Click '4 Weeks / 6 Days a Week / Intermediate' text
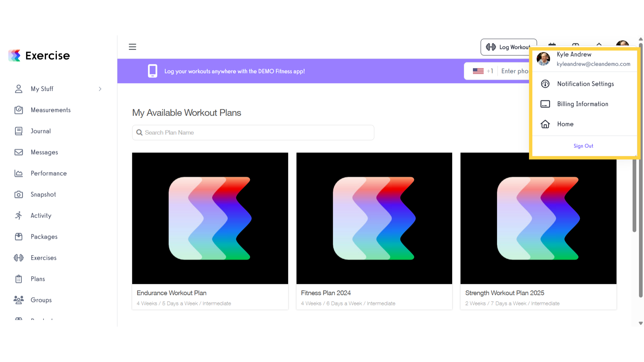The width and height of the screenshot is (644, 362). tap(348, 303)
